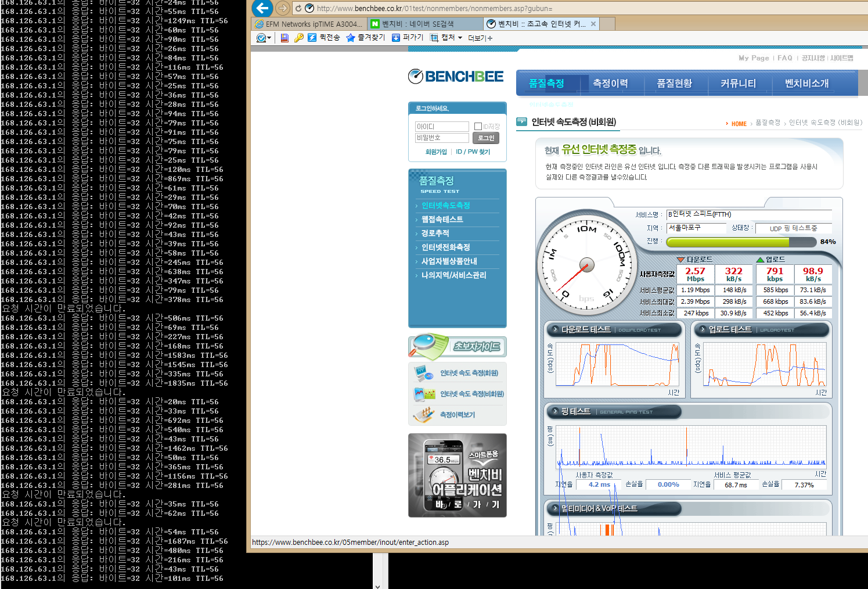Open the 측정이력 navigation menu
The width and height of the screenshot is (868, 589).
coord(610,84)
